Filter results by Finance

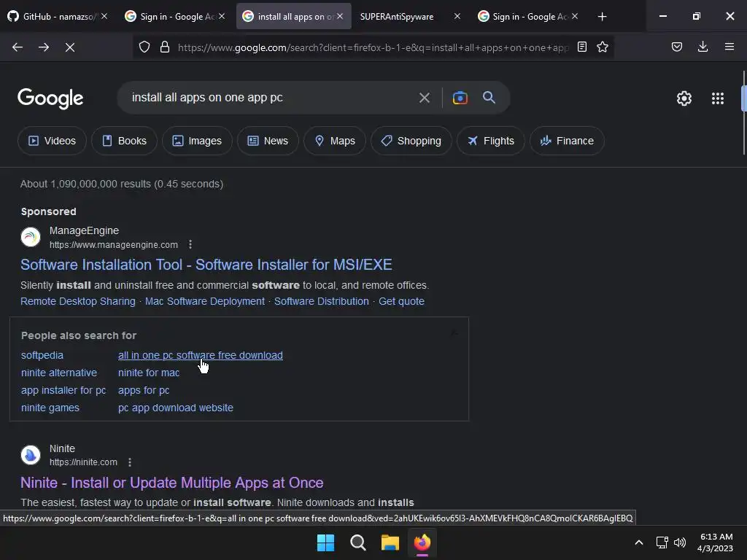567,141
